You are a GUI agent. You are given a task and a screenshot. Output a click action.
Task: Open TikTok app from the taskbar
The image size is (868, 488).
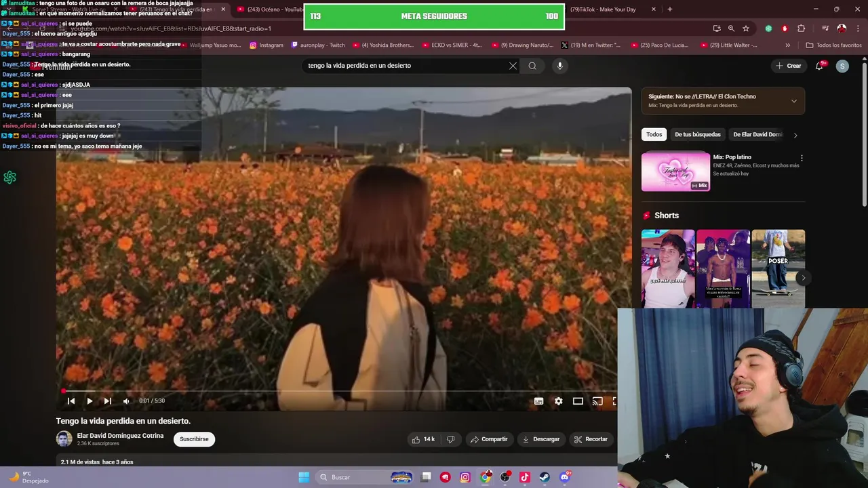524,477
